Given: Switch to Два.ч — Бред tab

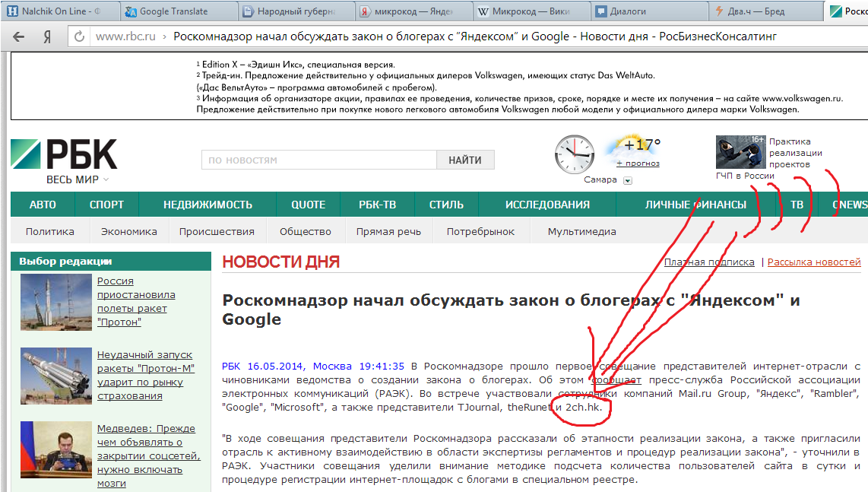Looking at the screenshot, I should [x=766, y=11].
